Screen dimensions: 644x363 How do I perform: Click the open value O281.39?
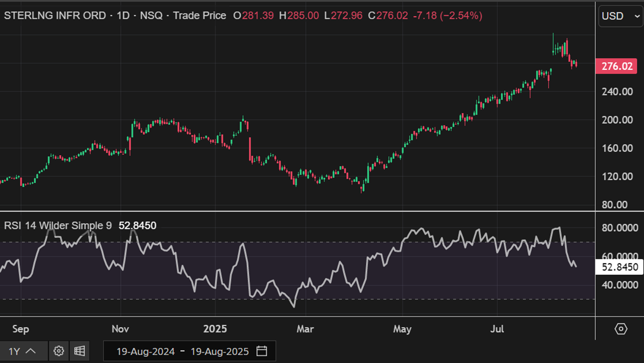[x=253, y=16]
